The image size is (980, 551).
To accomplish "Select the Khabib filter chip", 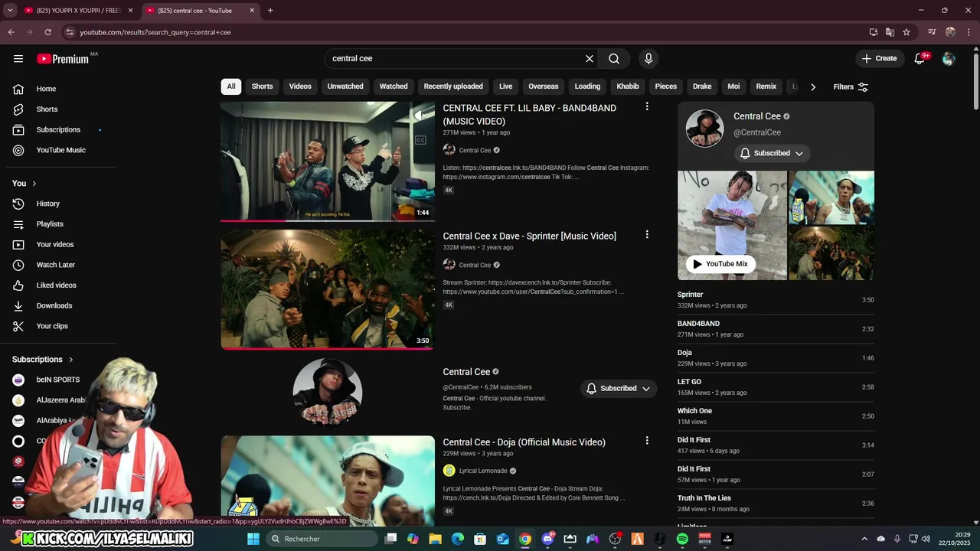I will click(x=628, y=86).
